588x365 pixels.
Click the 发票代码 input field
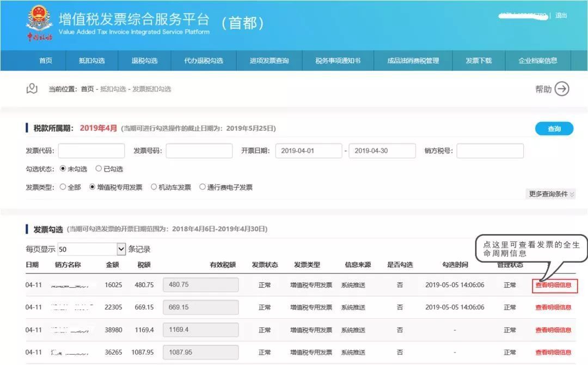[x=91, y=150]
